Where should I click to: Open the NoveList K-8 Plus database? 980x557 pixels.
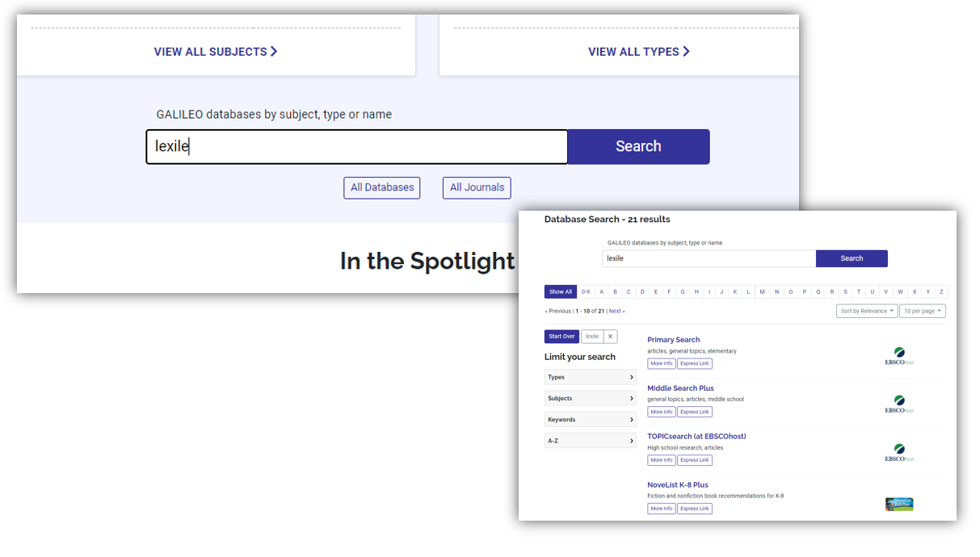click(678, 485)
